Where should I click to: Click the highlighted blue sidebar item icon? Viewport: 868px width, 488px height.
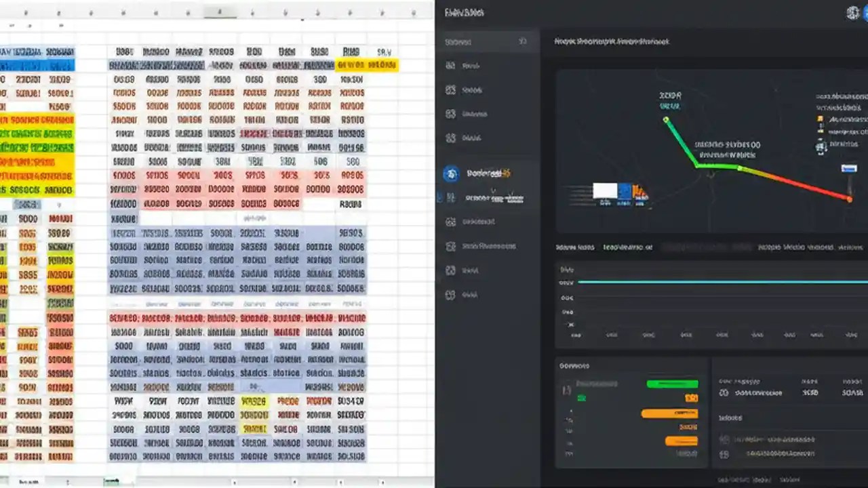(x=450, y=174)
